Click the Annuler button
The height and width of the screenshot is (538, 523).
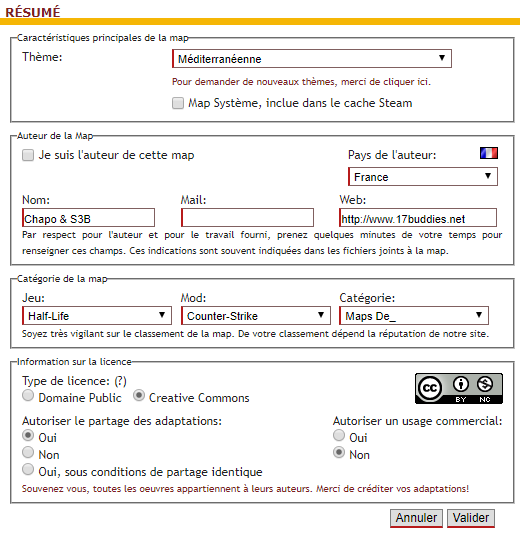[416, 518]
